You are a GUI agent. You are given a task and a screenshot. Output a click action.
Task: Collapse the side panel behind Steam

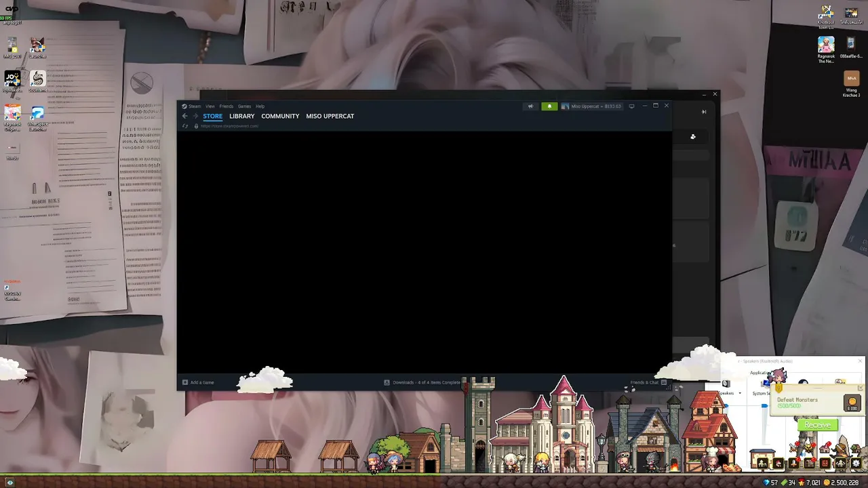click(x=704, y=112)
